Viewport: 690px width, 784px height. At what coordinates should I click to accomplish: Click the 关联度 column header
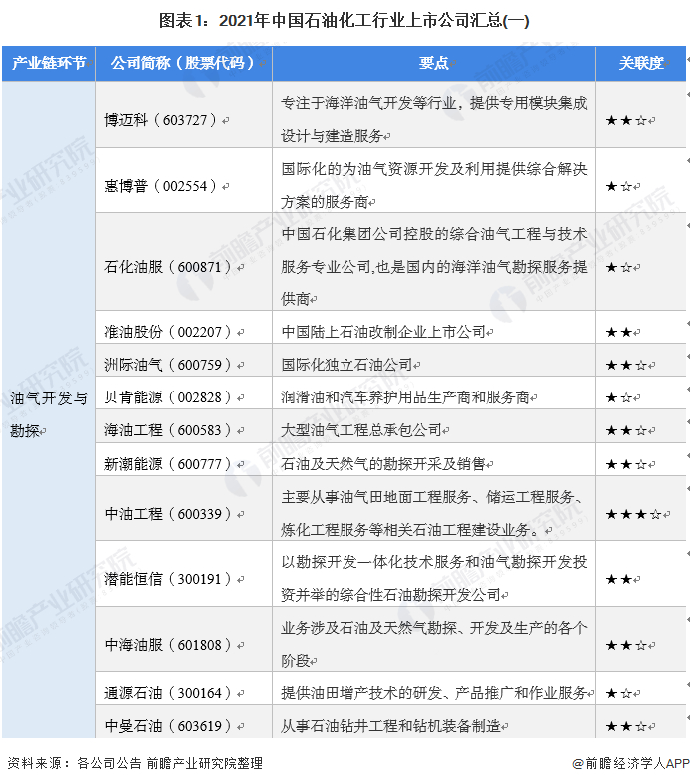(x=641, y=63)
